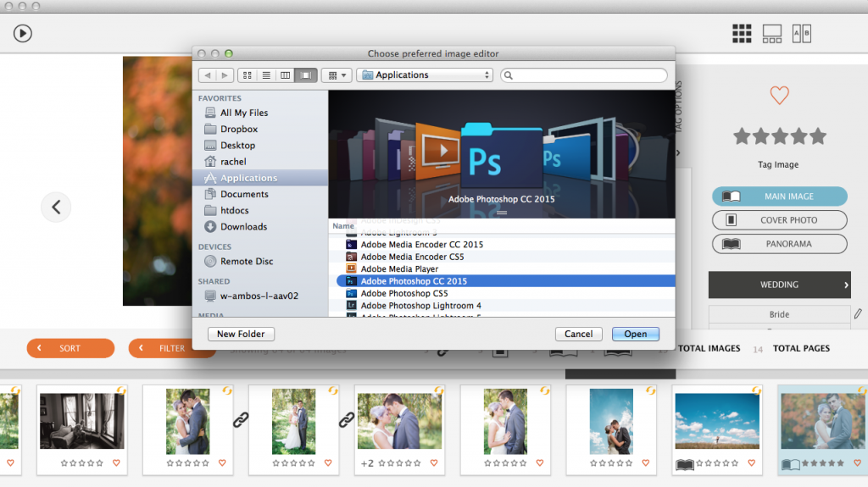The width and height of the screenshot is (868, 487).
Task: Set five-star rating on tagged image
Action: click(x=818, y=136)
